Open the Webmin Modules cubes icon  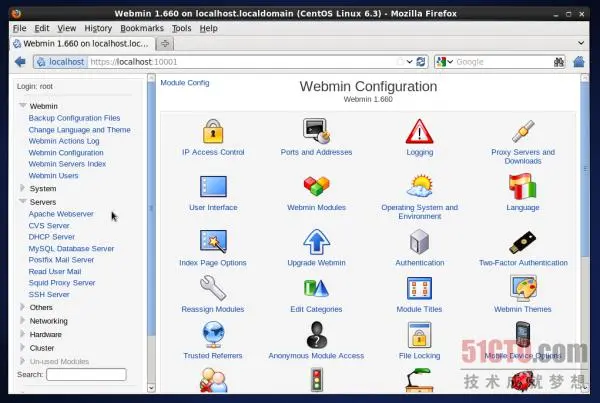click(316, 186)
